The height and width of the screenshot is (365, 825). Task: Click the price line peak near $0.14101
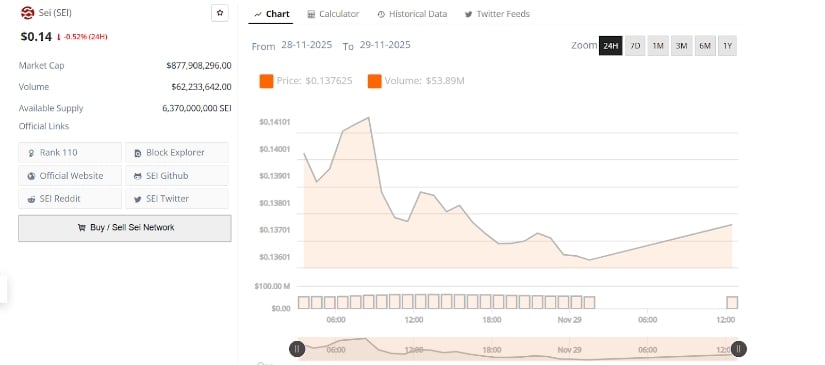(x=368, y=117)
